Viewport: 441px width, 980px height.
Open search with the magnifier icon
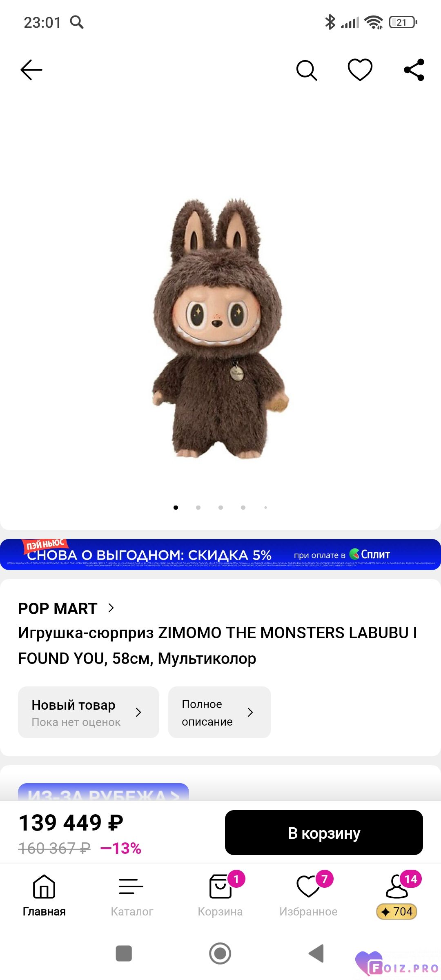[307, 70]
